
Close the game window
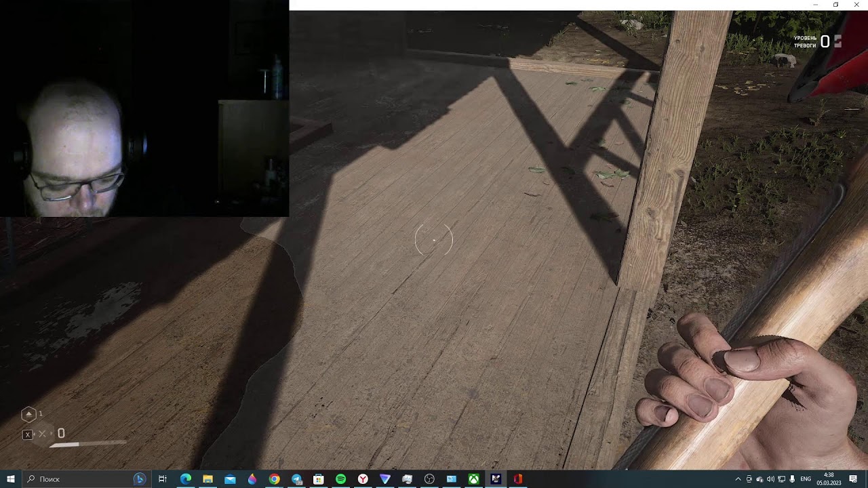(x=857, y=5)
